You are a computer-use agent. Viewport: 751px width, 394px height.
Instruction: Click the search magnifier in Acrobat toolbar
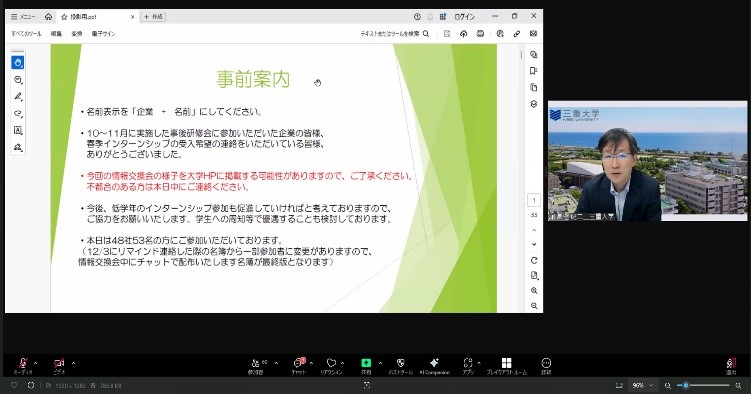pyautogui.click(x=426, y=34)
